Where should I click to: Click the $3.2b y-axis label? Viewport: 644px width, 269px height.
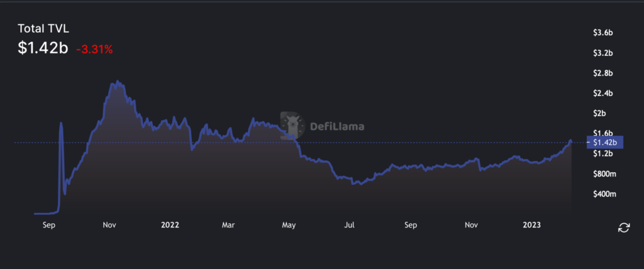(x=603, y=53)
